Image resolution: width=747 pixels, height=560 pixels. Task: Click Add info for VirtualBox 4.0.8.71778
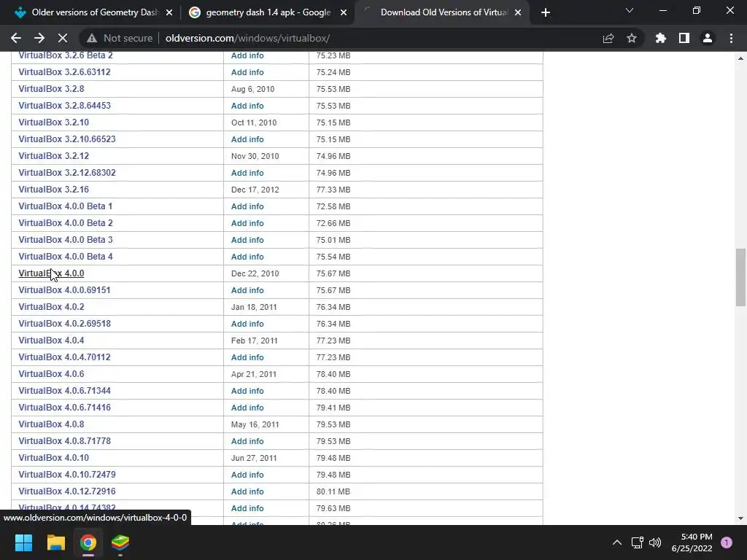[x=247, y=441]
